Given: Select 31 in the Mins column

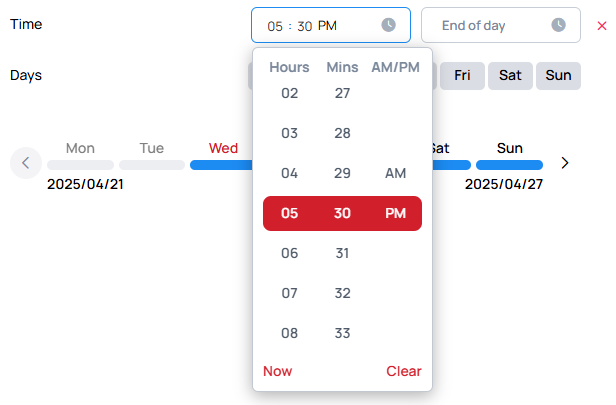Looking at the screenshot, I should click(x=342, y=253).
